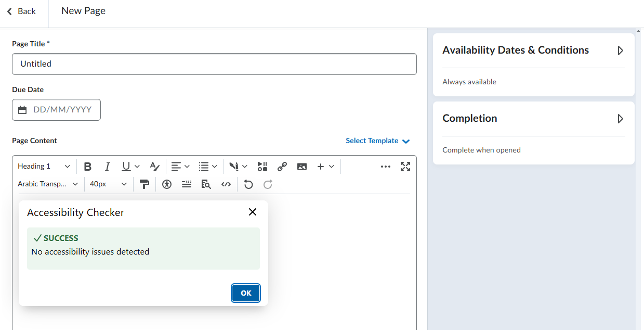Click the word count icon
Image resolution: width=644 pixels, height=330 pixels.
coord(186,184)
